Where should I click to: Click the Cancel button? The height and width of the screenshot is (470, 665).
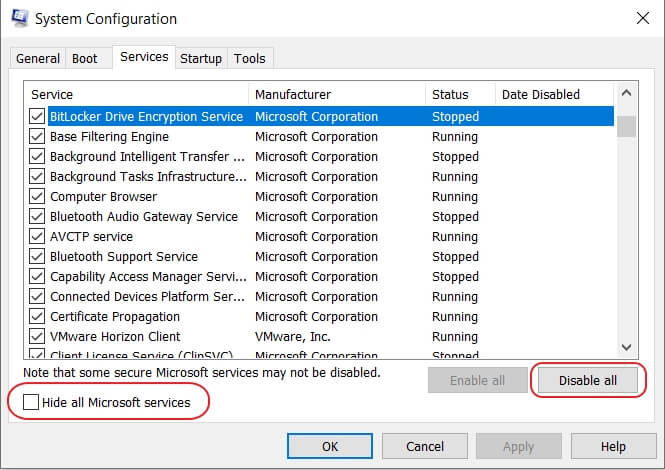pyautogui.click(x=425, y=446)
